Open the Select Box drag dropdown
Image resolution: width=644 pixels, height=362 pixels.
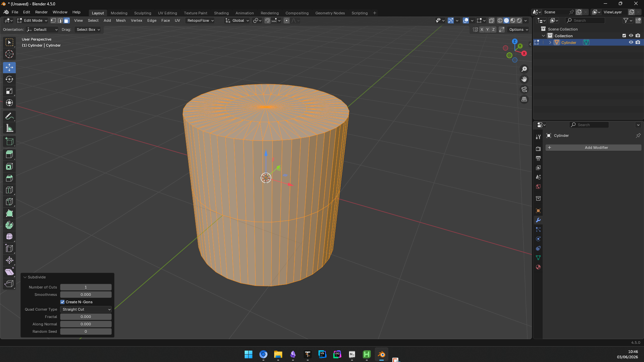pyautogui.click(x=88, y=30)
